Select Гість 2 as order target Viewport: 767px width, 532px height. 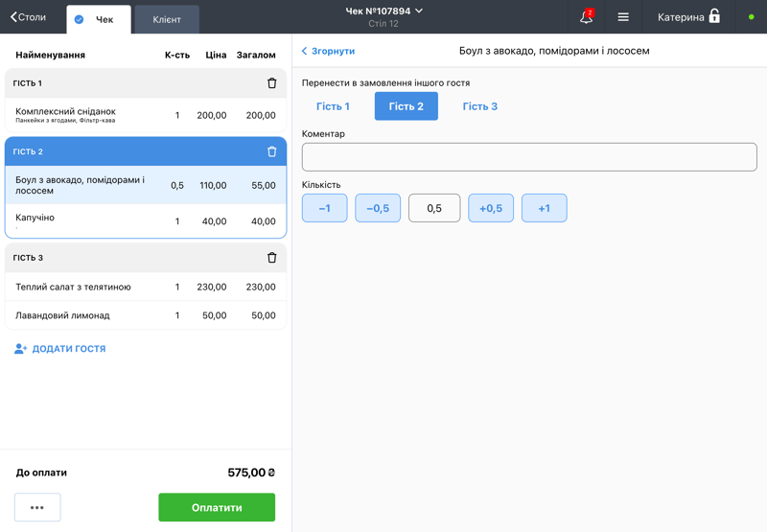coord(406,106)
